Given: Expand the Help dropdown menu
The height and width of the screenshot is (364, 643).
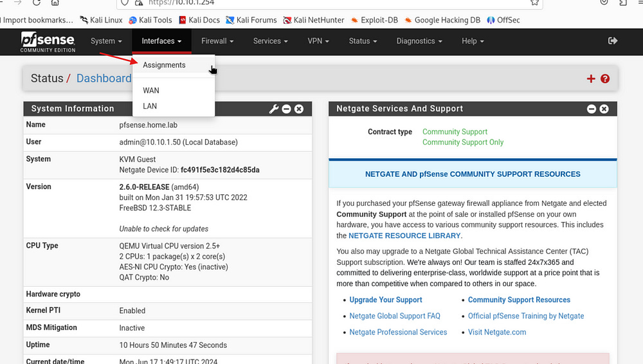Looking at the screenshot, I should tap(473, 41).
